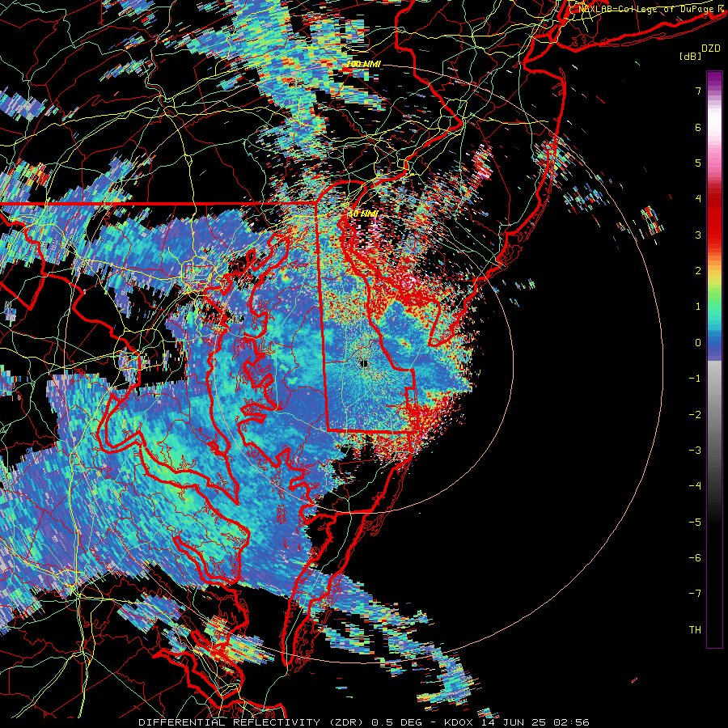Image resolution: width=728 pixels, height=728 pixels.
Task: Click the 50 NMI range ring label
Action: [x=362, y=214]
